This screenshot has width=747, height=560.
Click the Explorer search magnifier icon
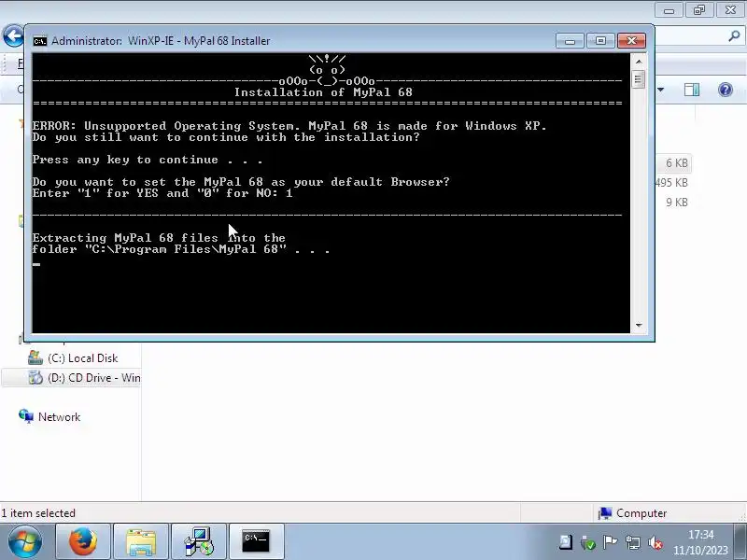click(734, 35)
